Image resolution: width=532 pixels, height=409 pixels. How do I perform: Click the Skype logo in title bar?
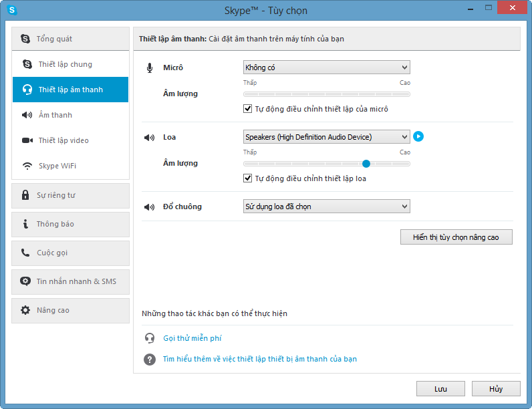tap(12, 10)
